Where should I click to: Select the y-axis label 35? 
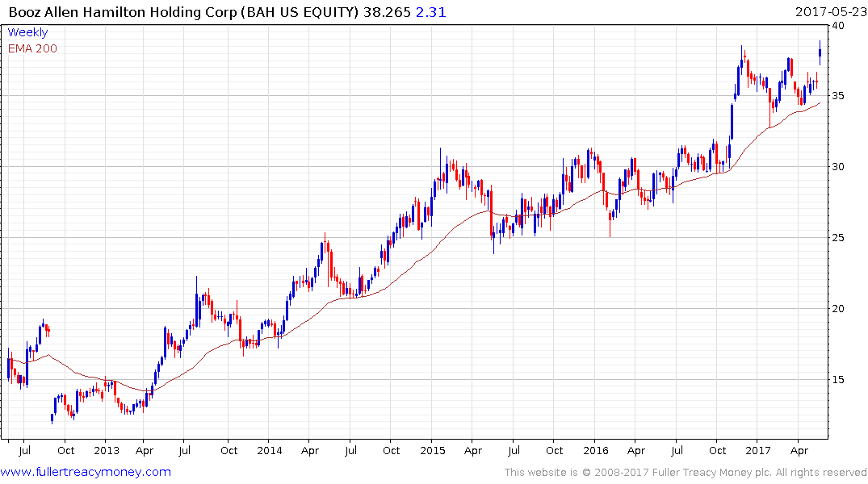(837, 96)
